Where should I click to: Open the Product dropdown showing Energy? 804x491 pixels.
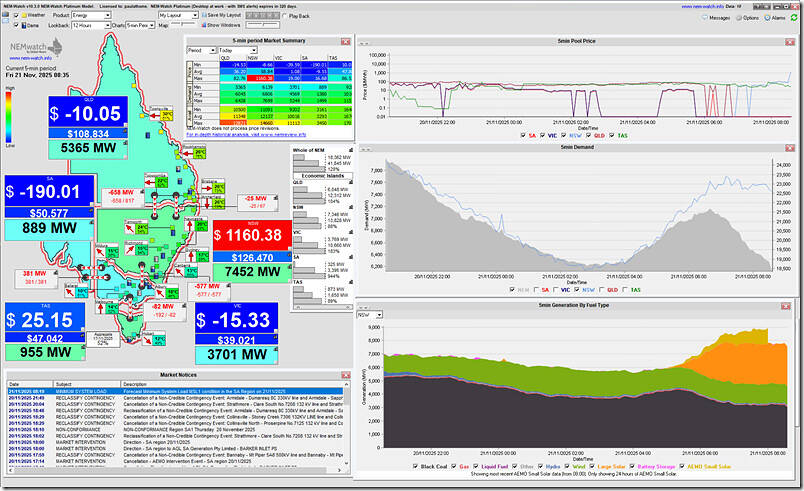pyautogui.click(x=91, y=15)
